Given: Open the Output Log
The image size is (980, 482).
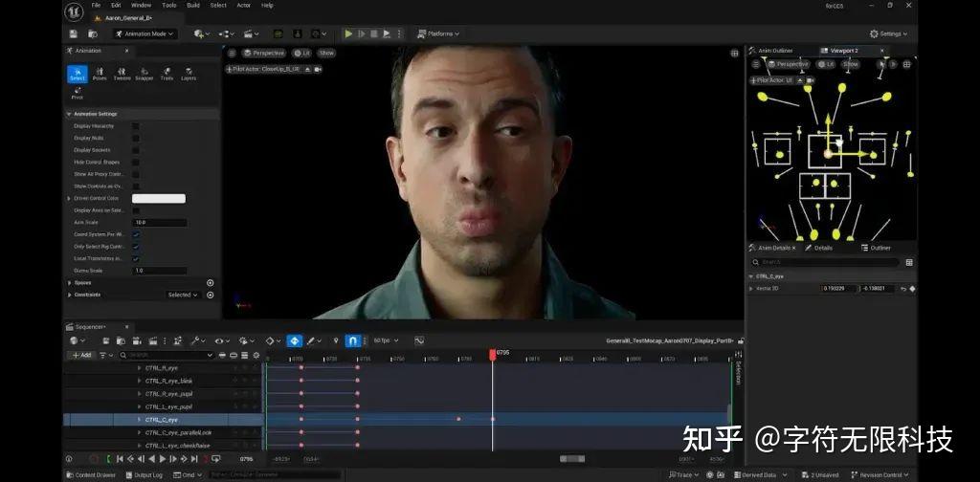Looking at the screenshot, I should pos(144,475).
